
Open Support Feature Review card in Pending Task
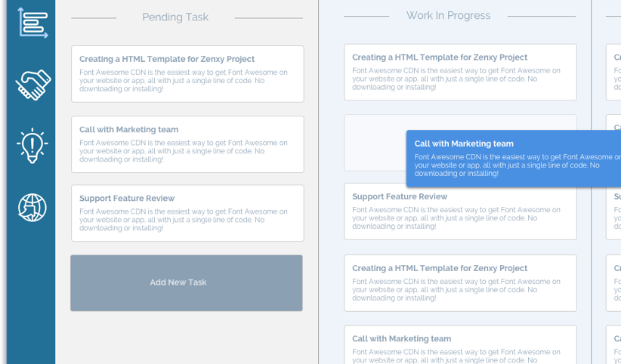[187, 213]
